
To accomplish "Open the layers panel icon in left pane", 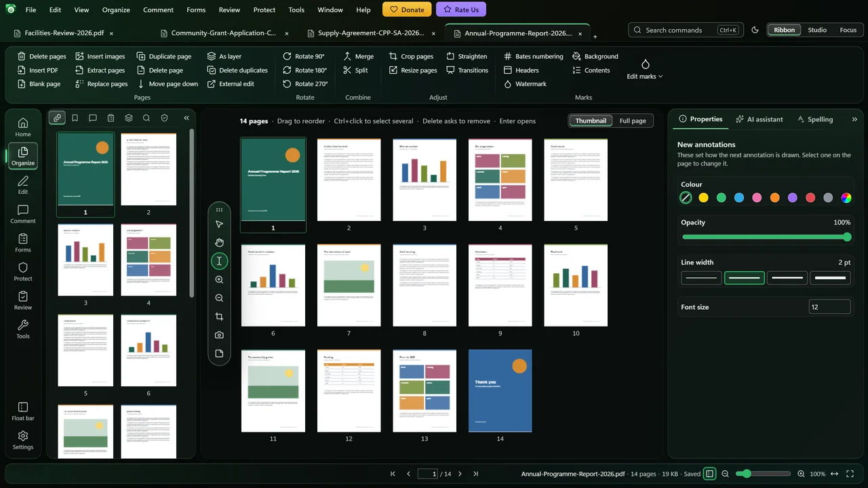I will pos(128,118).
